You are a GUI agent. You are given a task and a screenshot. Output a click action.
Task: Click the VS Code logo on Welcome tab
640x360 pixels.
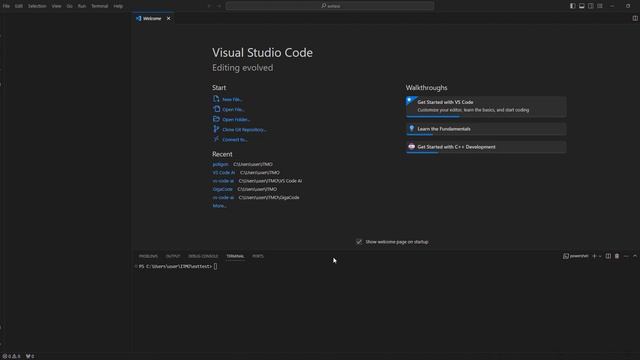138,18
